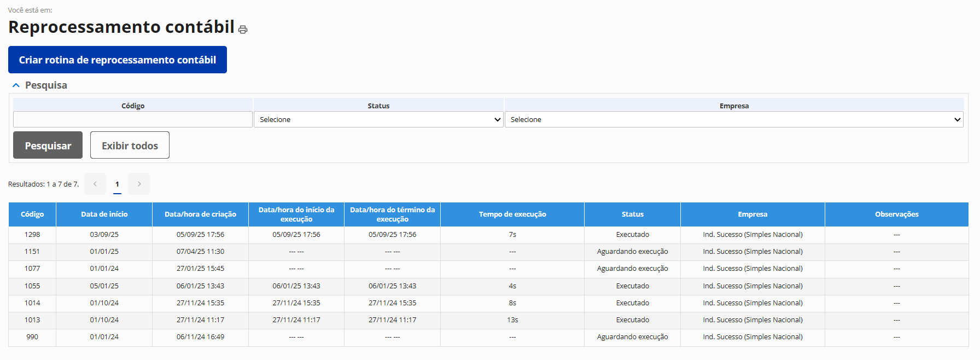
Task: Open the Status filter dropdown
Action: click(378, 119)
